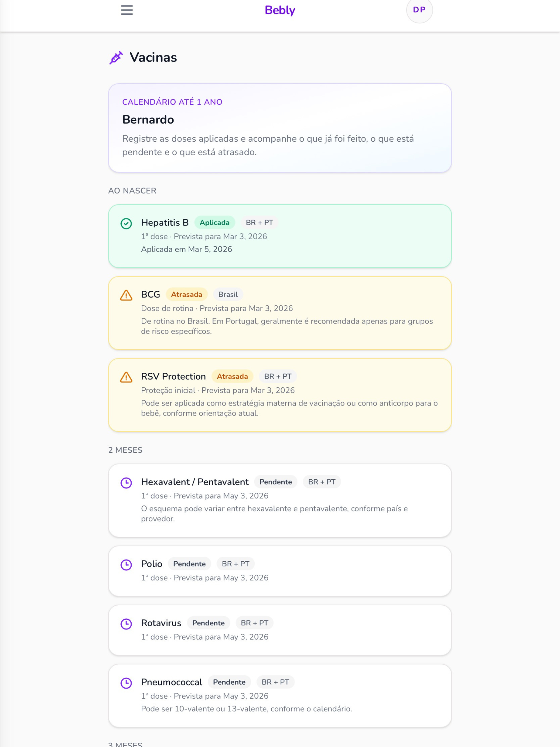The height and width of the screenshot is (747, 560).
Task: Click the Pneumococcal 10-valente ou 13-valente note
Action: click(x=246, y=709)
